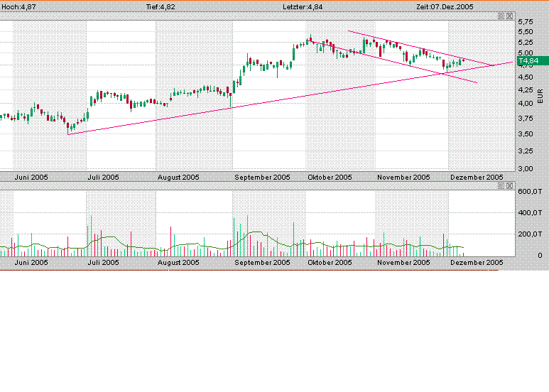Open the volume chart panel settings icon
The image size is (549, 392).
[501, 186]
